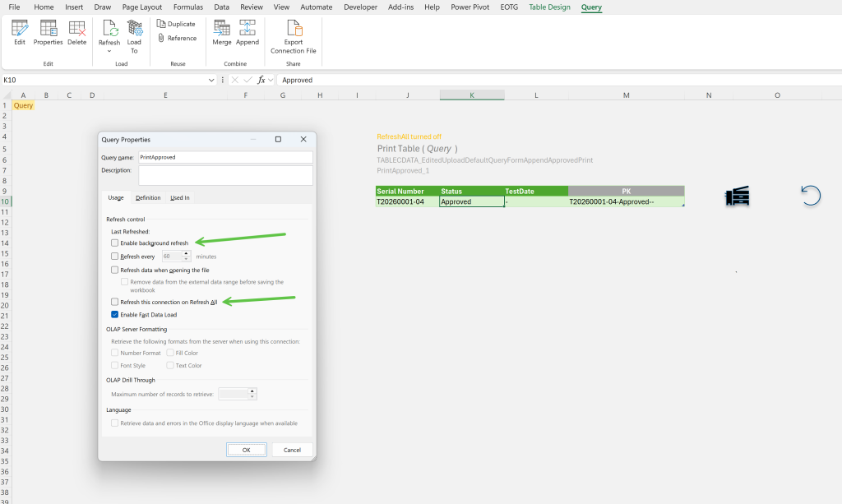This screenshot has width=842, height=504.
Task: Click the printer icon beside the table
Action: point(738,196)
